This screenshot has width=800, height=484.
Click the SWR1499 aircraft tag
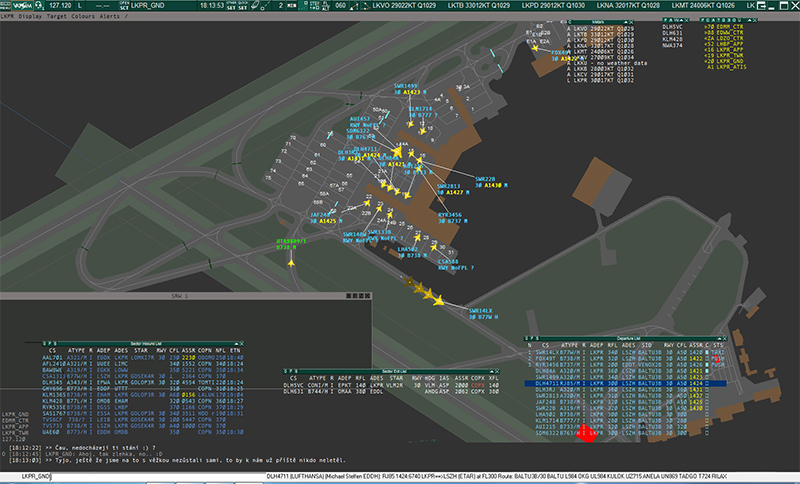(x=410, y=89)
